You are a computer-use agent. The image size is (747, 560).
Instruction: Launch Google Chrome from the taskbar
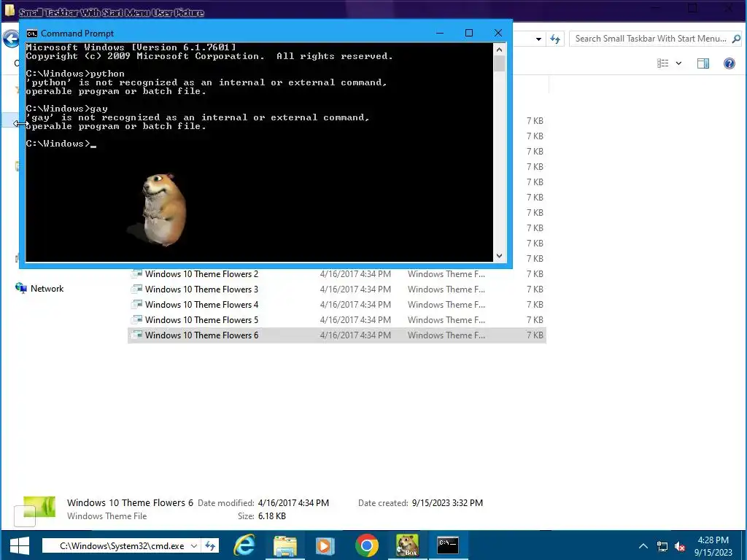coord(366,545)
